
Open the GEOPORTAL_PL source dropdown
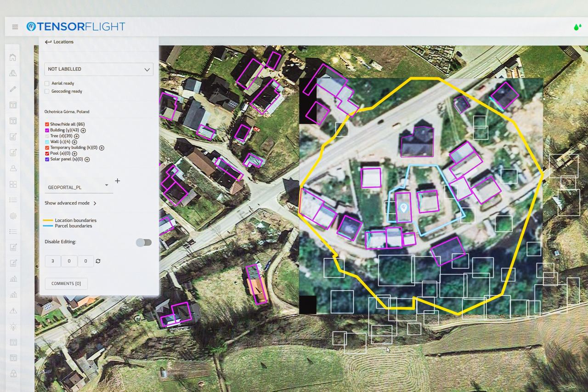79,187
